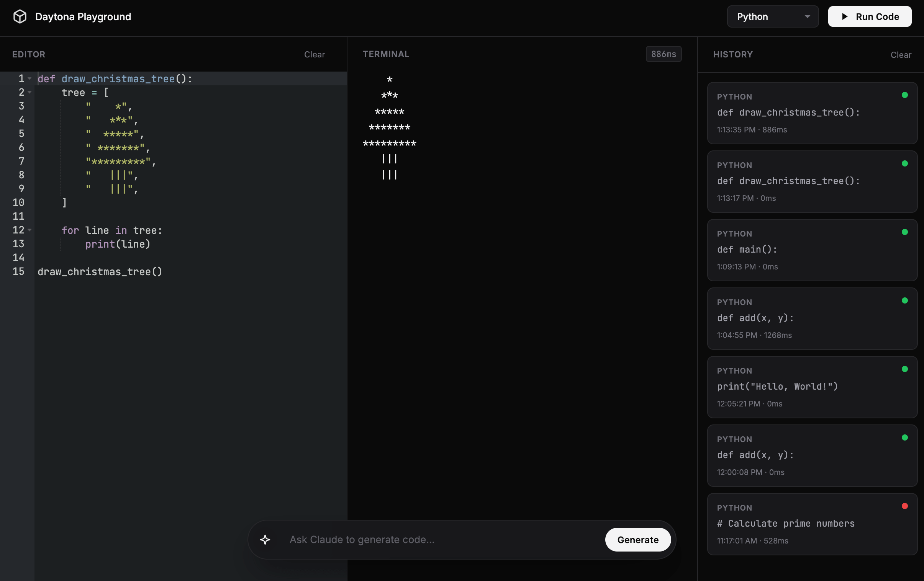Click the green status dot on the Hello World entry
The image size is (924, 581).
[x=904, y=369]
